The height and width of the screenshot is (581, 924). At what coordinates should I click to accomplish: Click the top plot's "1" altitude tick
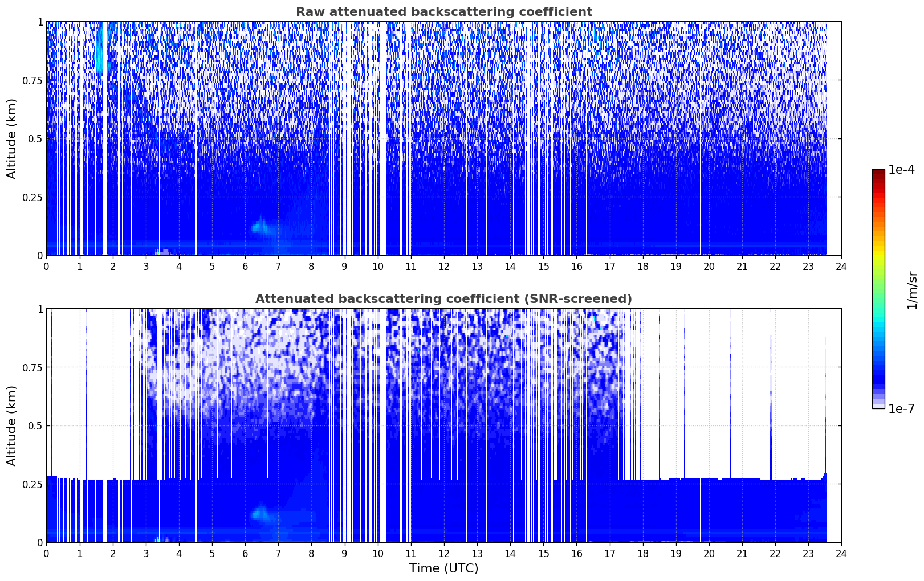40,22
